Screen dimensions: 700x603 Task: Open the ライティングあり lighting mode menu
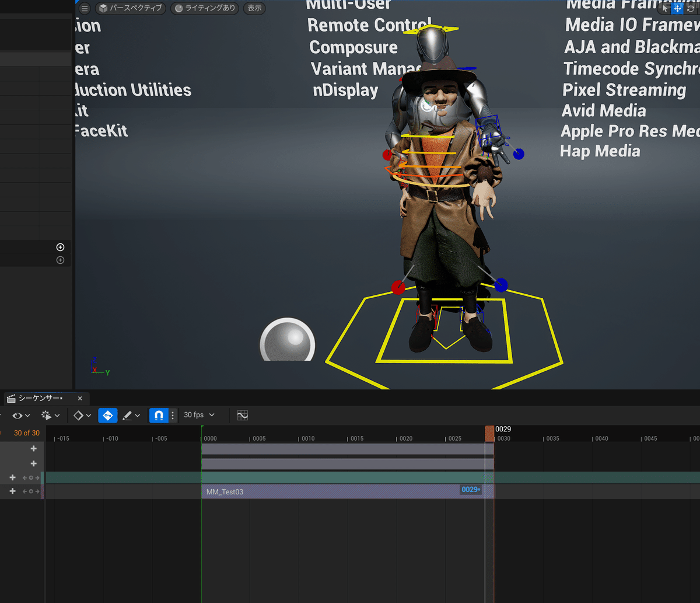205,8
